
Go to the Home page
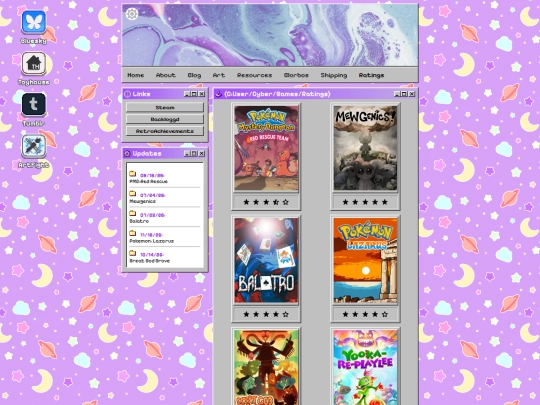(136, 75)
